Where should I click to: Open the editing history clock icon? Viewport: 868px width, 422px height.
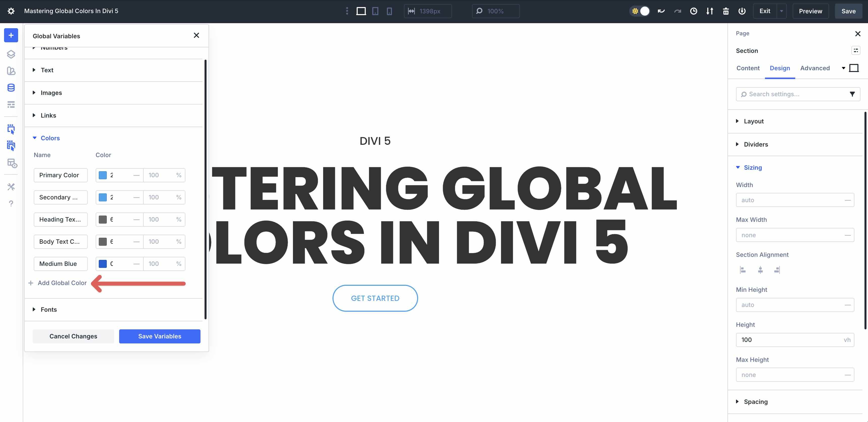pos(693,11)
